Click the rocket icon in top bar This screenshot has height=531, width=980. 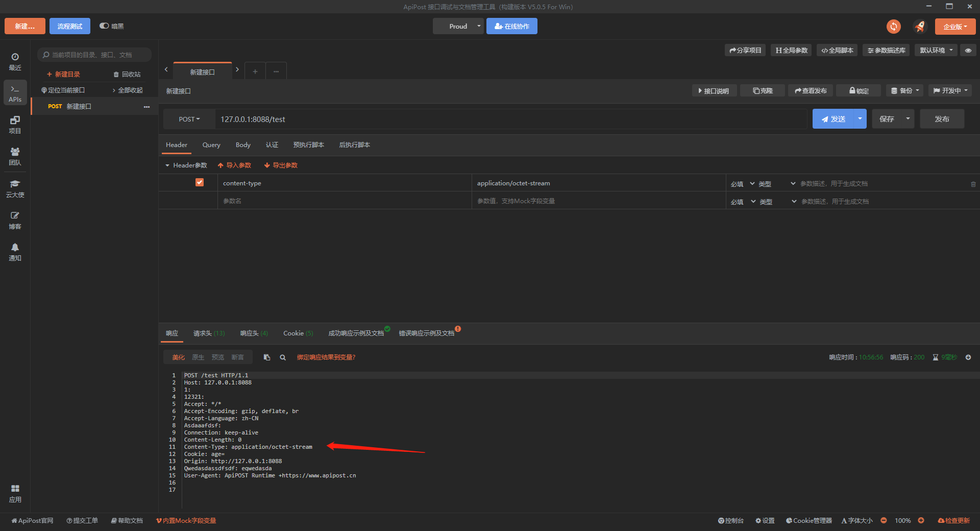coord(920,27)
